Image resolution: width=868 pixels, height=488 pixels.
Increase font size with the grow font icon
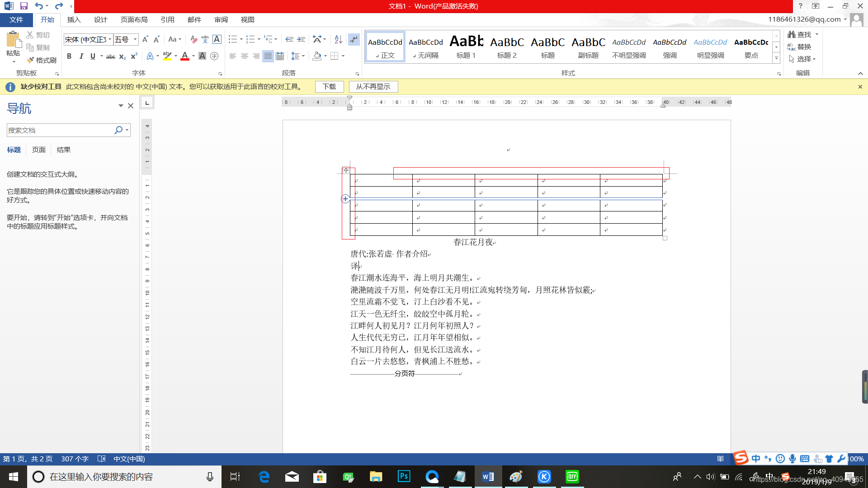[x=145, y=39]
